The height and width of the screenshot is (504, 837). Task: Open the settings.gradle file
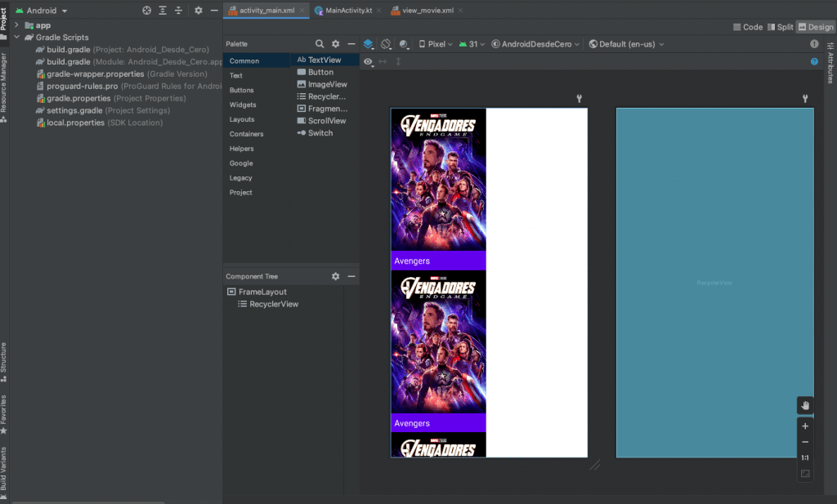[103, 110]
